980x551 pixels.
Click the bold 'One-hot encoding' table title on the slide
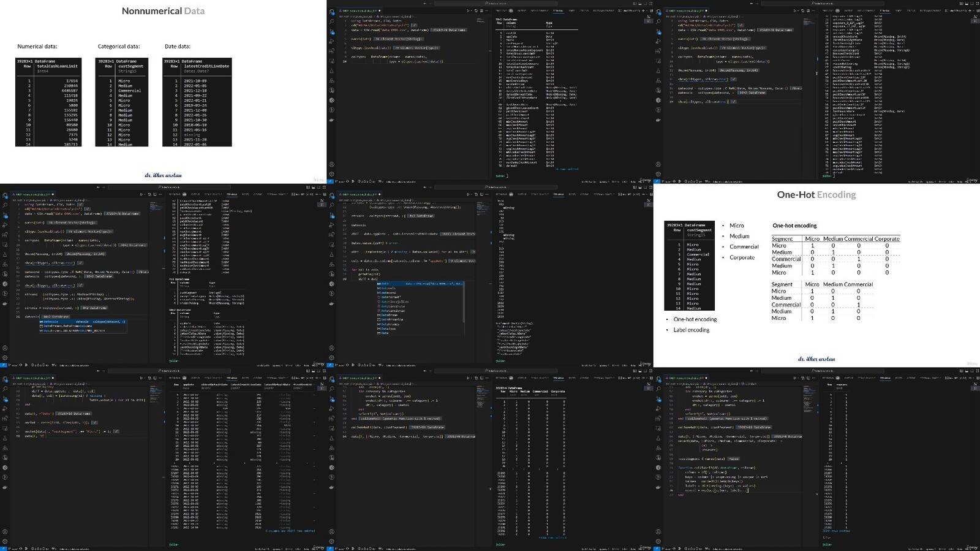tap(794, 226)
